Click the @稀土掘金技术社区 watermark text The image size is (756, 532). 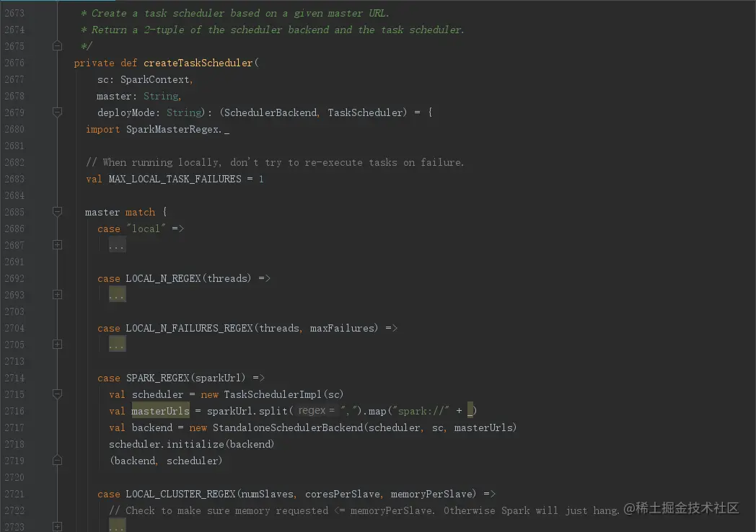tap(682, 508)
